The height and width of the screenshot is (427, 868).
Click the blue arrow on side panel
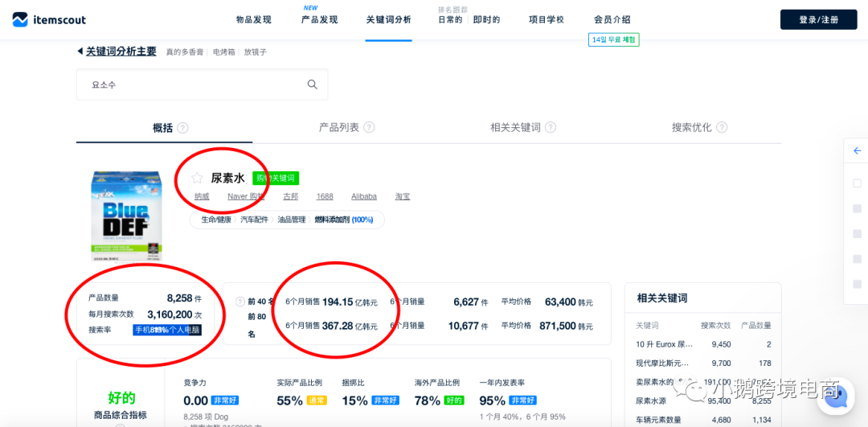click(x=858, y=150)
